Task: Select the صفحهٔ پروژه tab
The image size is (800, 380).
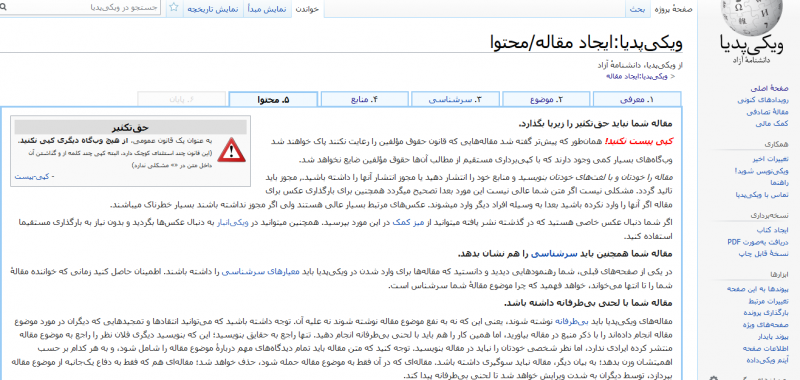Action: [x=673, y=9]
